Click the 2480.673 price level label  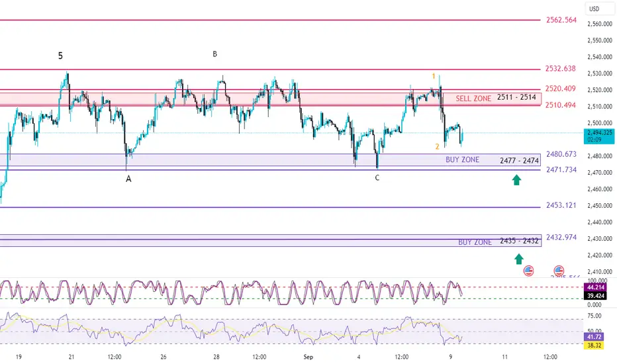click(561, 154)
